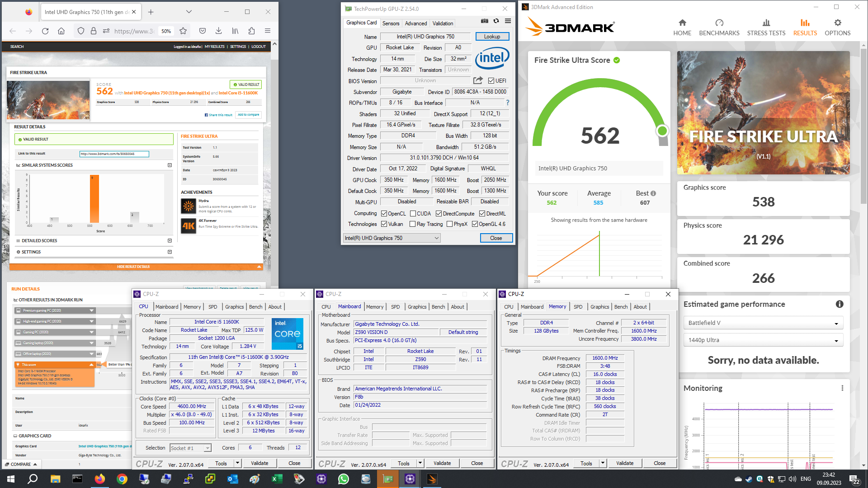Click Validate in Memory CPU-Z window
Screen dimensions: 868x488
[625, 463]
